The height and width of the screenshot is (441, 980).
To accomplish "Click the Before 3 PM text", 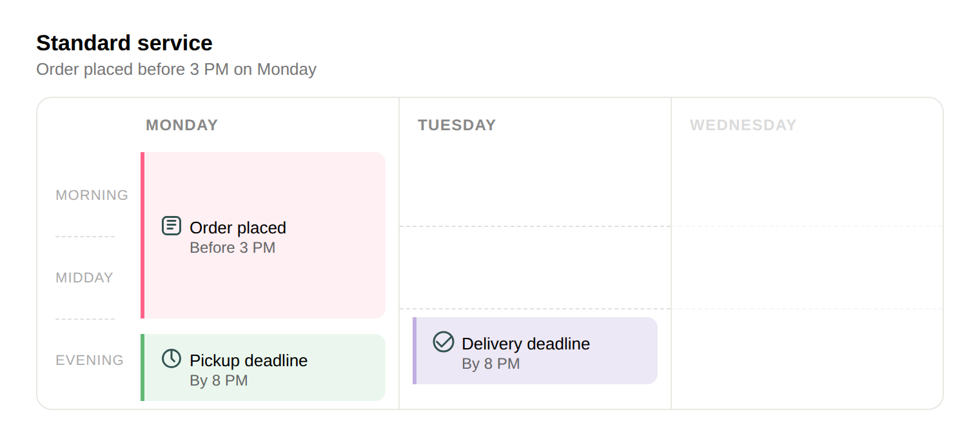I will 233,248.
